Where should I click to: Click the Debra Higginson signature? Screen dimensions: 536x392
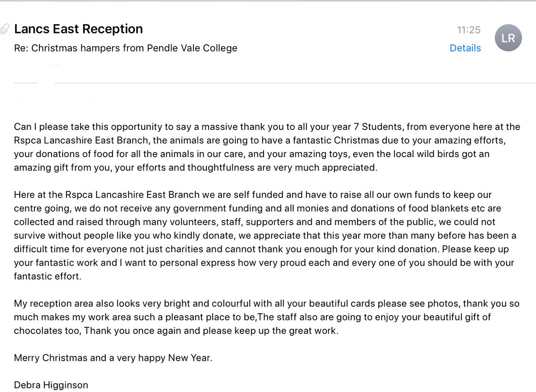click(51, 385)
